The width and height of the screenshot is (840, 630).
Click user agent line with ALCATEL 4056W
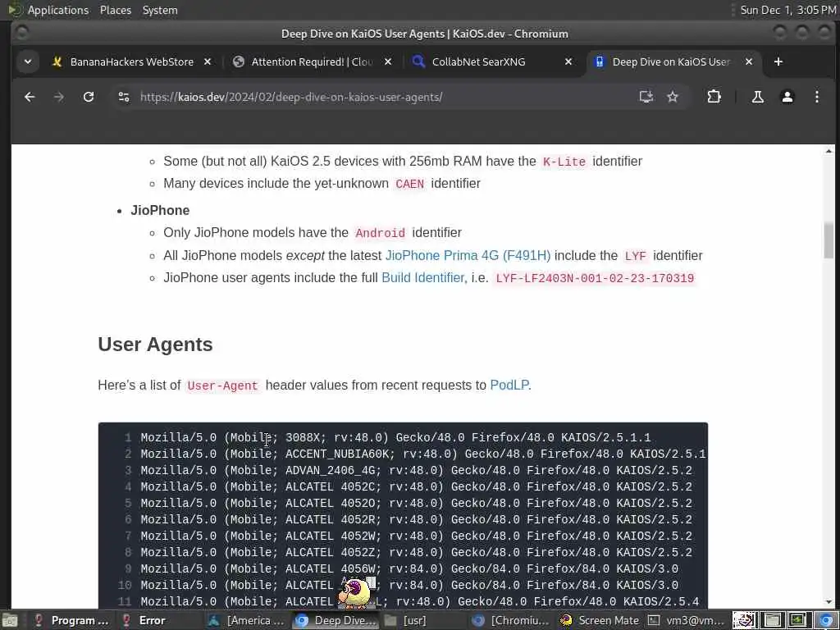pyautogui.click(x=409, y=569)
